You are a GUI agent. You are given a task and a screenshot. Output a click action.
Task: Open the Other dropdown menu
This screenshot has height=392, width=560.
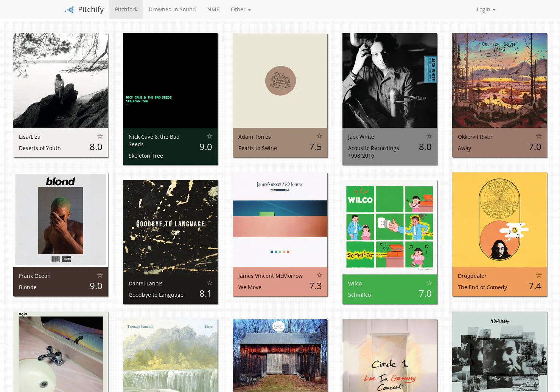[241, 9]
